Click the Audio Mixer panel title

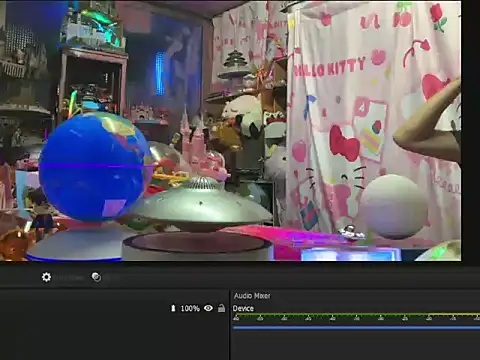(252, 296)
